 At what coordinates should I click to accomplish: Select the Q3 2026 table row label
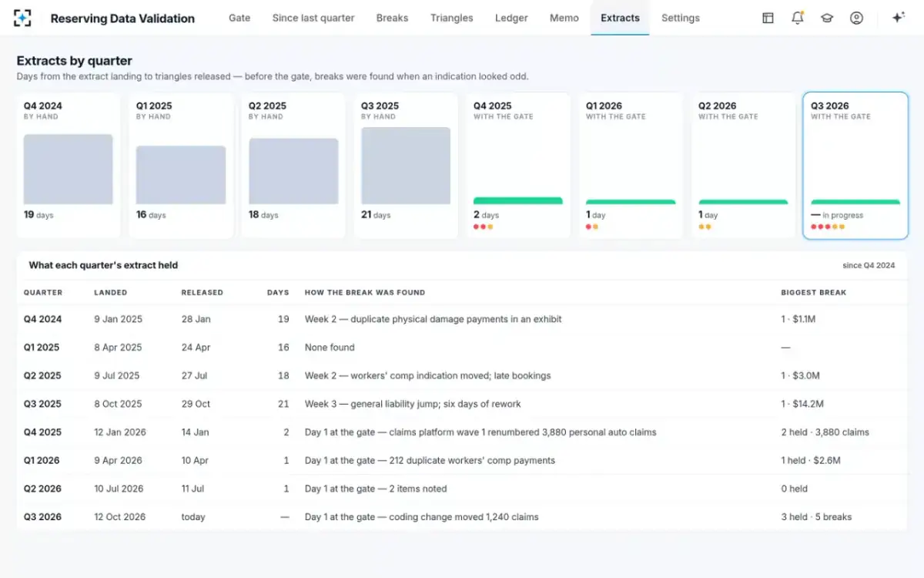click(43, 517)
